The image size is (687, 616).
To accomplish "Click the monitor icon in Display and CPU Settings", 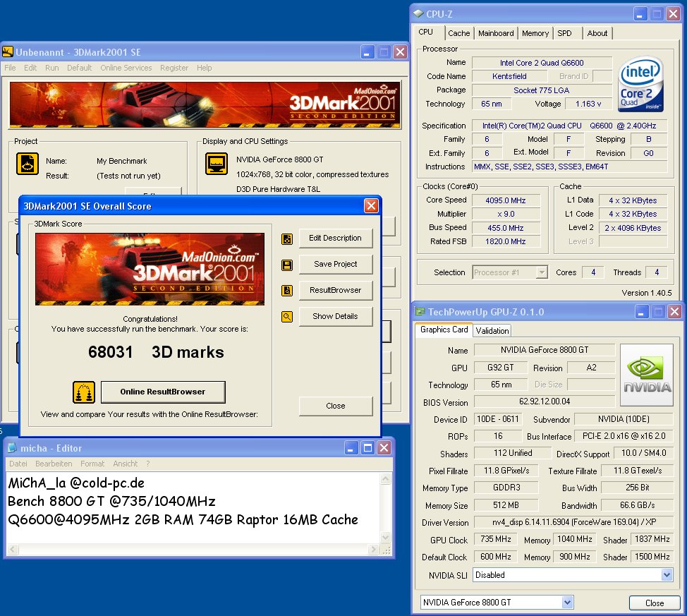I will 217,164.
